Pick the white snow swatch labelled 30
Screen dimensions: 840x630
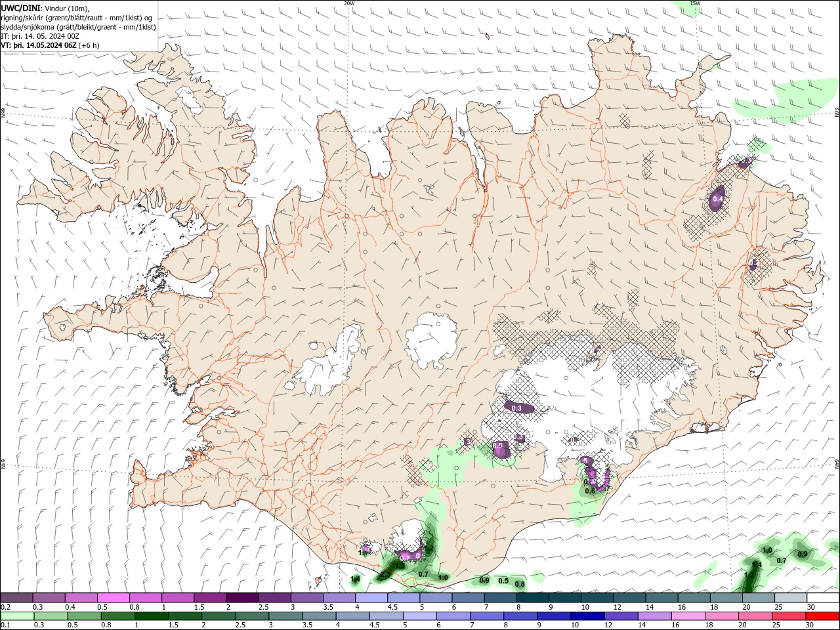822,598
